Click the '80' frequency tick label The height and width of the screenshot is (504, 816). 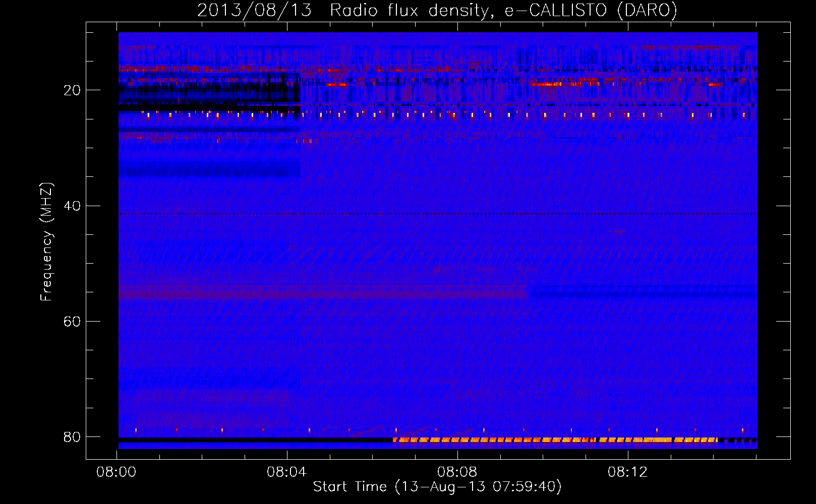[72, 436]
